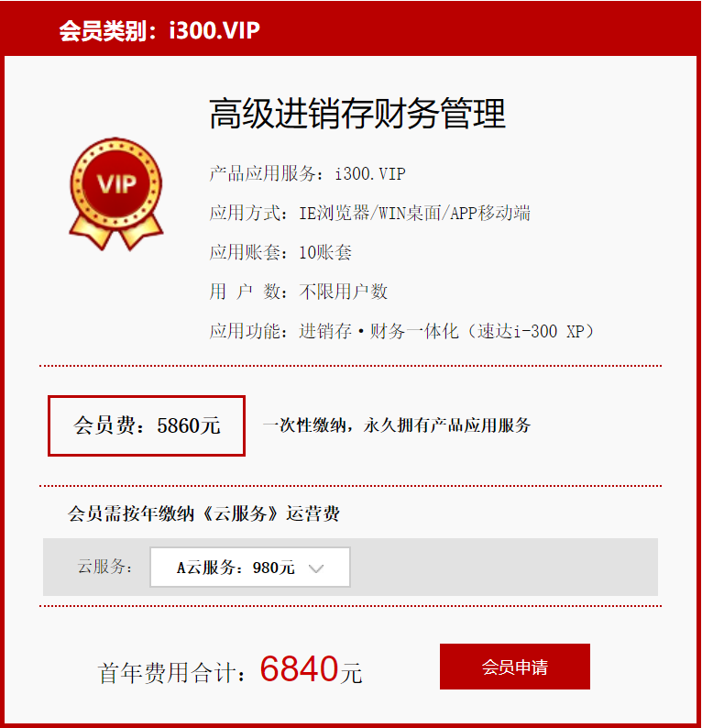Select the A云服务：980元 combo box
This screenshot has width=702, height=728.
[250, 568]
